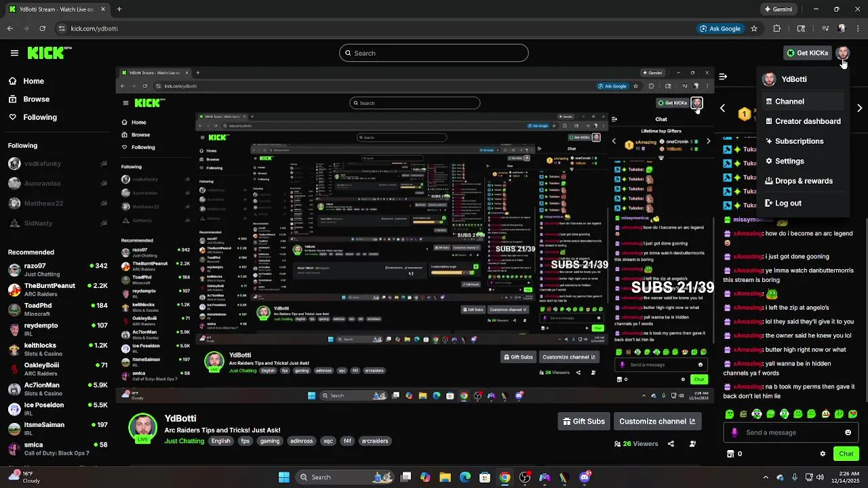Click the purple microphone in the message box

click(x=734, y=432)
